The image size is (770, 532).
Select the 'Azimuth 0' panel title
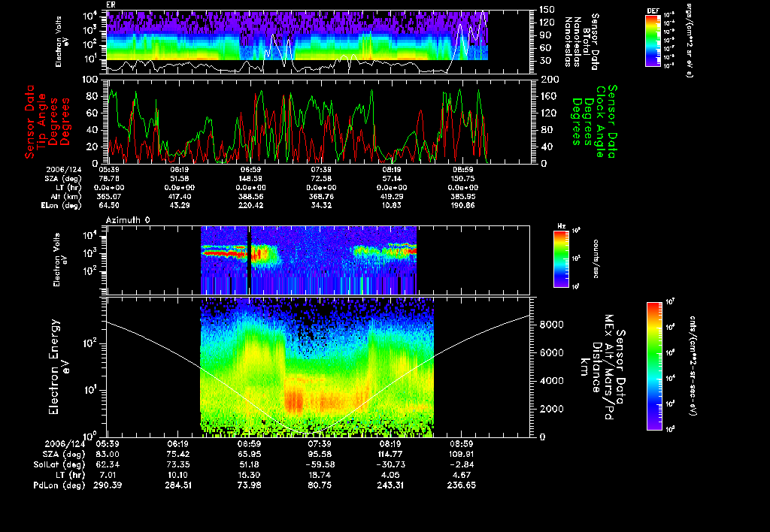pos(128,220)
